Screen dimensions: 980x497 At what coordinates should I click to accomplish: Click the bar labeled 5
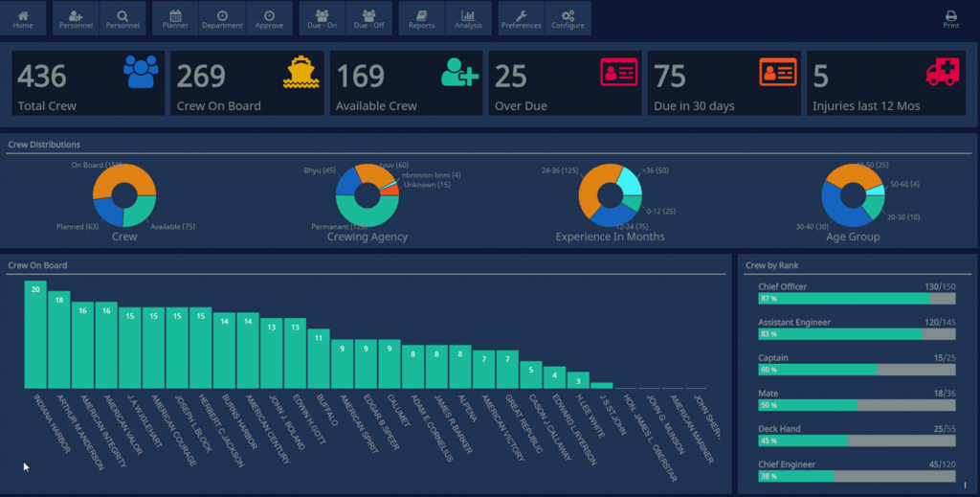(531, 375)
